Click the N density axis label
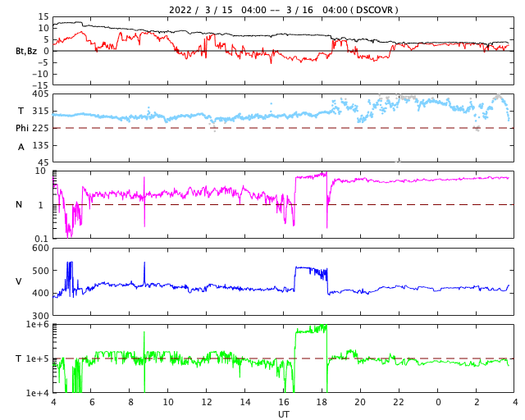 click(19, 204)
